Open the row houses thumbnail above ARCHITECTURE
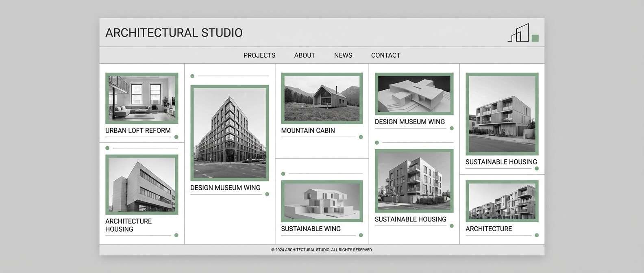This screenshot has width=644, height=273. [x=502, y=201]
